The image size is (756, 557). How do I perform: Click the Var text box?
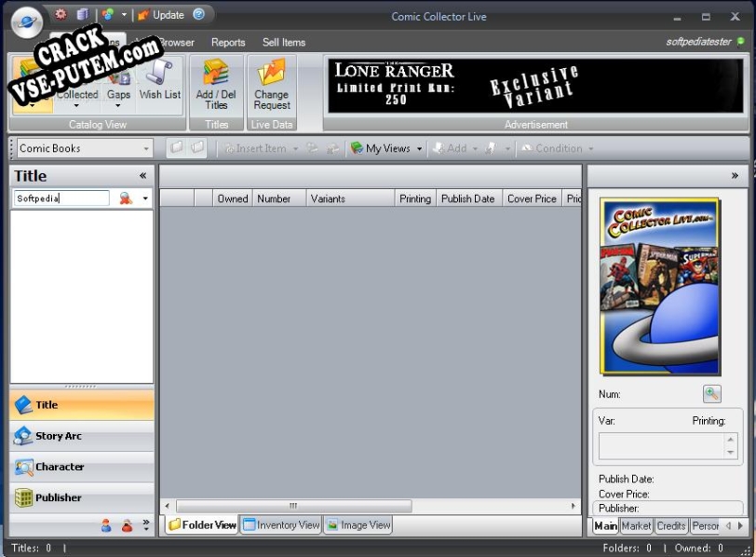pos(668,445)
